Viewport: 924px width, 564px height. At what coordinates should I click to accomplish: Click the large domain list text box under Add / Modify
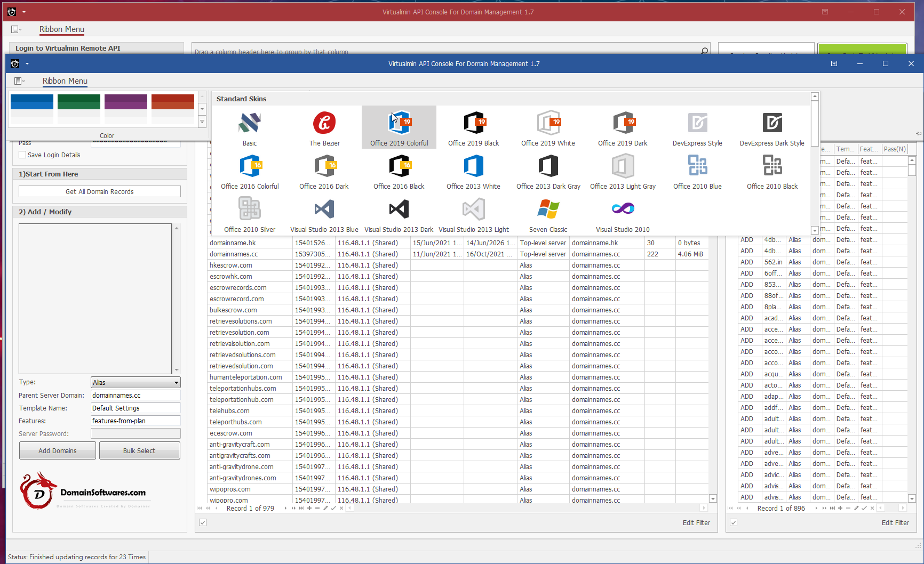[x=95, y=299]
